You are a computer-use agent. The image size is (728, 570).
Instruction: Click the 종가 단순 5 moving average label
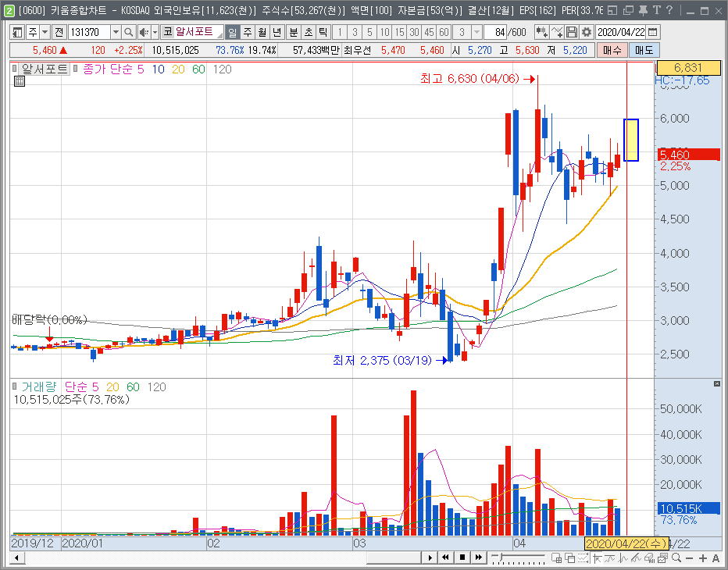(114, 69)
